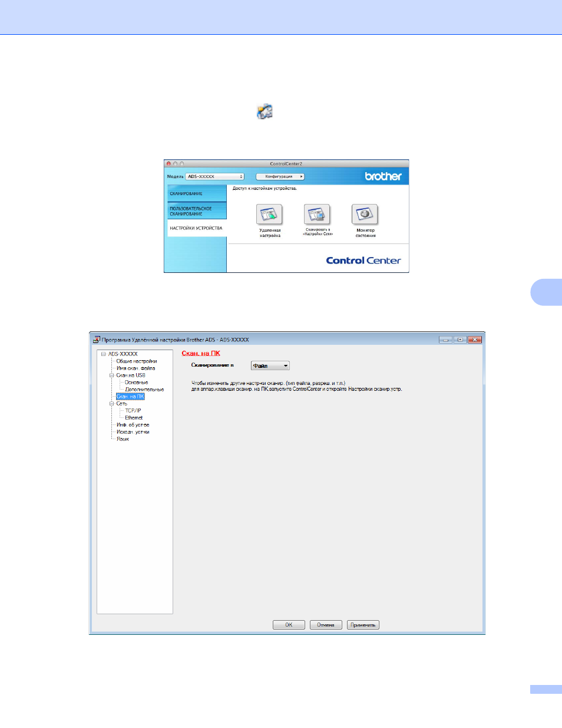Click the brother logo in ControlCenter2

click(383, 176)
